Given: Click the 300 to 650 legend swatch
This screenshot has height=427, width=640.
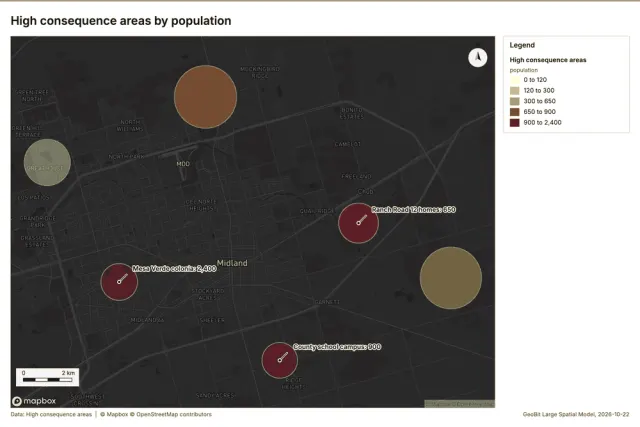Looking at the screenshot, I should 515,101.
